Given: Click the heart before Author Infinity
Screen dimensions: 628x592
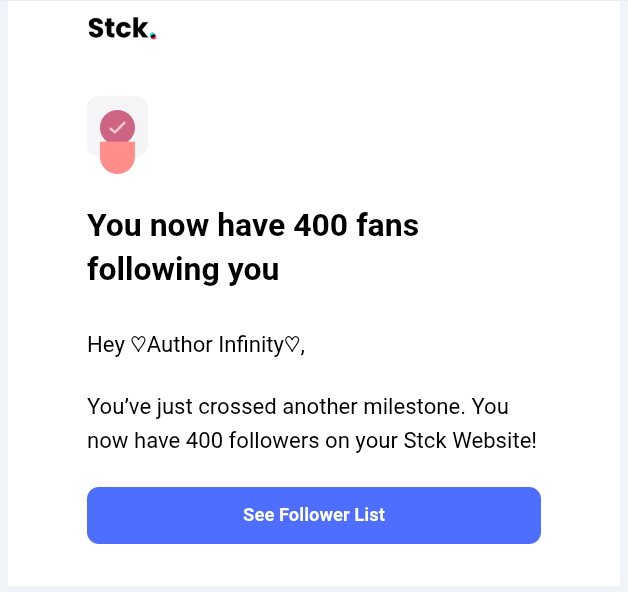Looking at the screenshot, I should [x=138, y=345].
